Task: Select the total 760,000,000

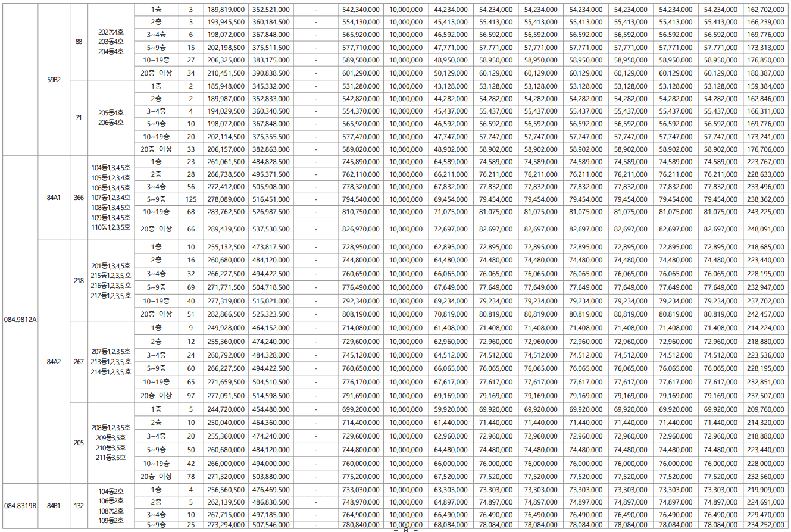Action: coord(361,463)
